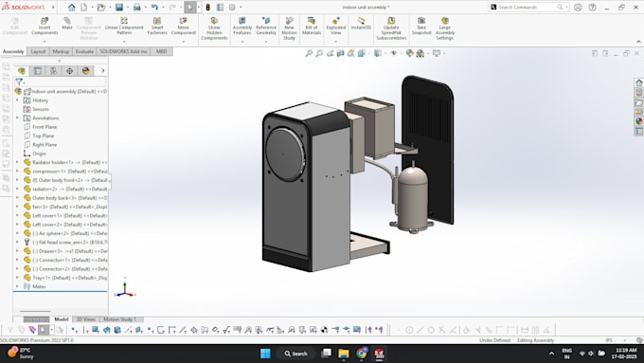Expand the Mates folder in tree

(x=17, y=286)
